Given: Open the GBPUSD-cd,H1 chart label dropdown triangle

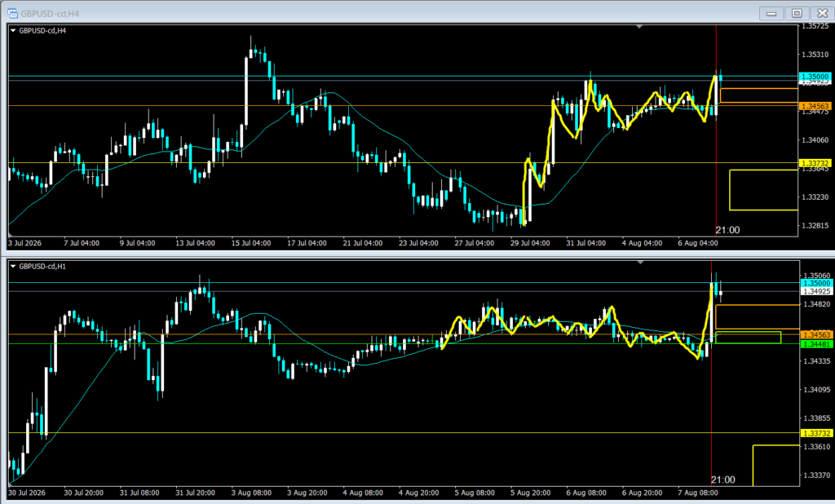Looking at the screenshot, I should pos(13,267).
